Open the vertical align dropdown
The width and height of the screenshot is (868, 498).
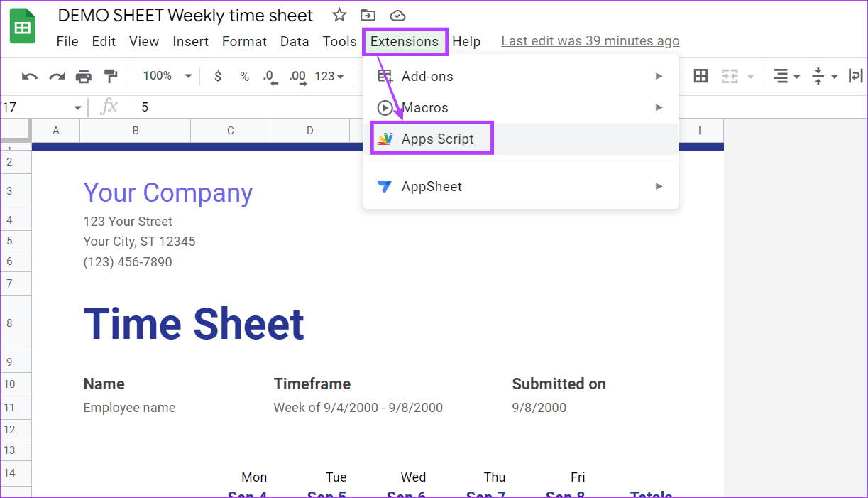pyautogui.click(x=825, y=76)
